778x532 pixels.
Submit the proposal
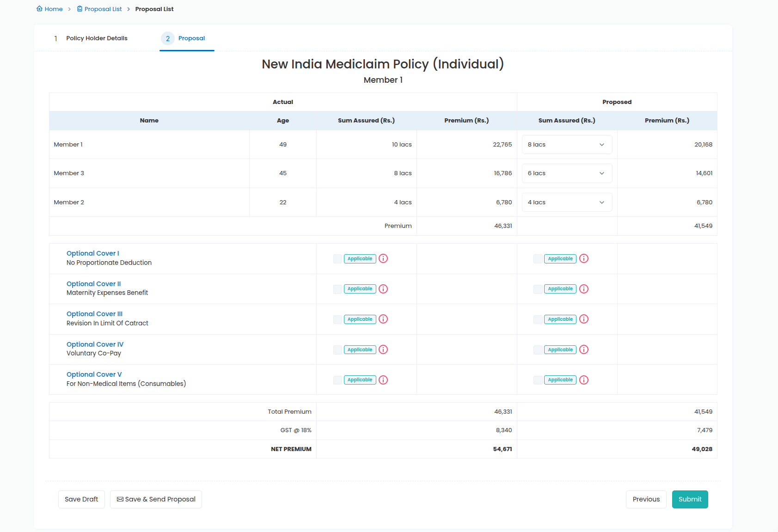[690, 499]
